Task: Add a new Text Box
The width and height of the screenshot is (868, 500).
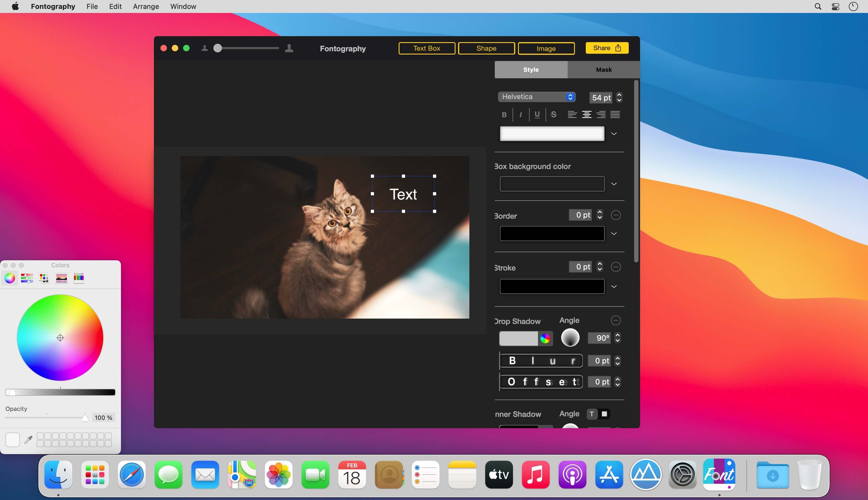Action: point(427,48)
